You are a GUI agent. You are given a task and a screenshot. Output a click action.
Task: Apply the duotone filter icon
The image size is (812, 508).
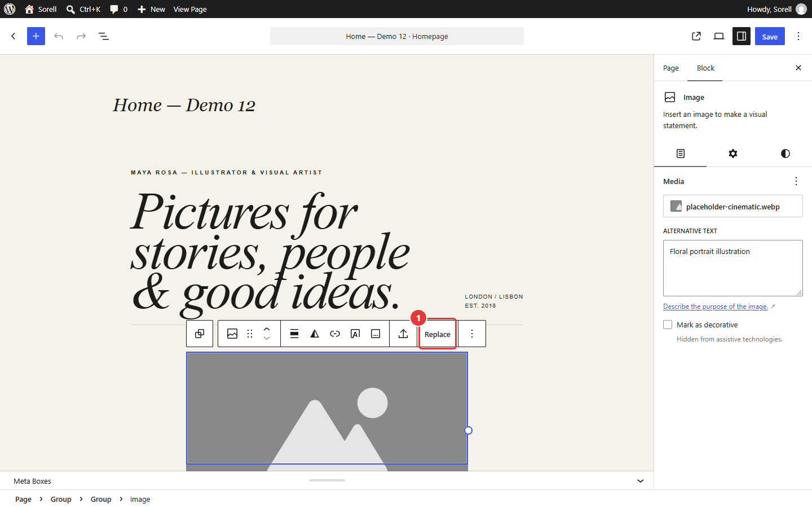[x=315, y=334]
